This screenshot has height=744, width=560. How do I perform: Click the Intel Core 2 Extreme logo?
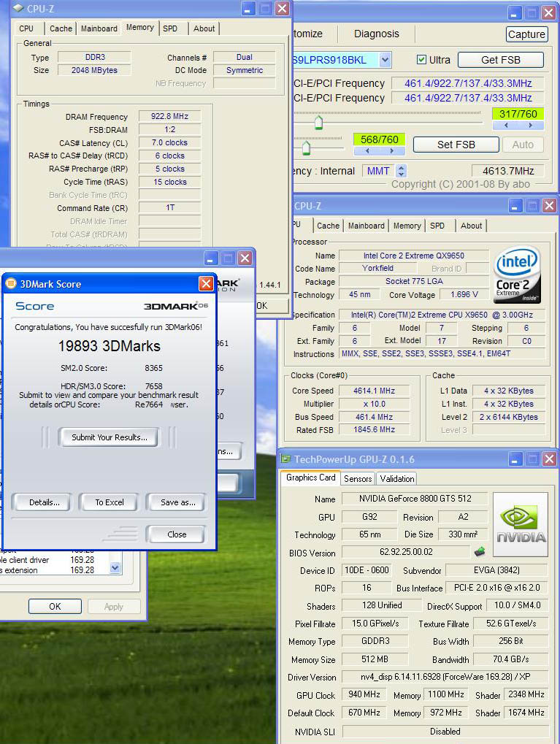coord(516,275)
